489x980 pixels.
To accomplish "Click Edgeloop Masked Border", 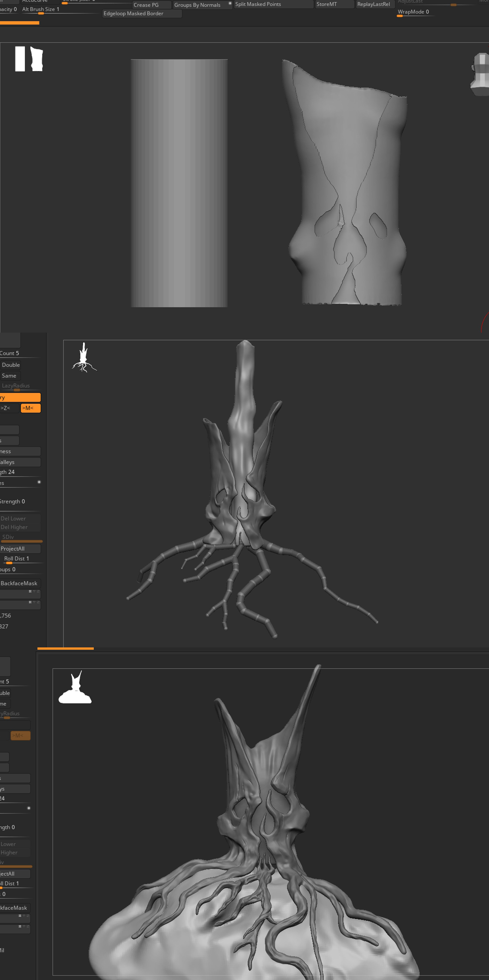I will [x=142, y=13].
